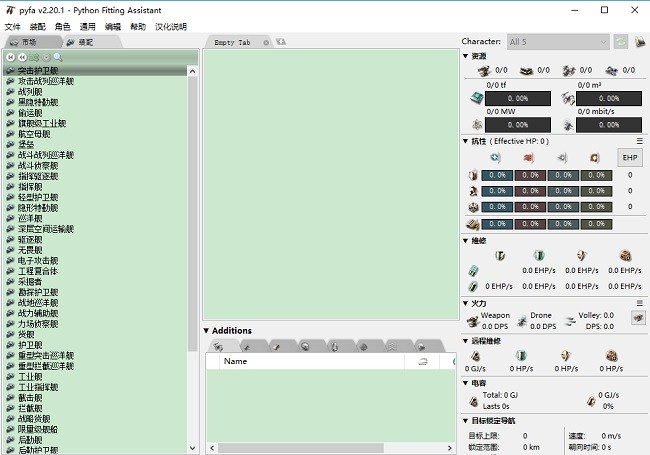
Task: Open the 汉化说明 menu
Action: click(x=171, y=27)
